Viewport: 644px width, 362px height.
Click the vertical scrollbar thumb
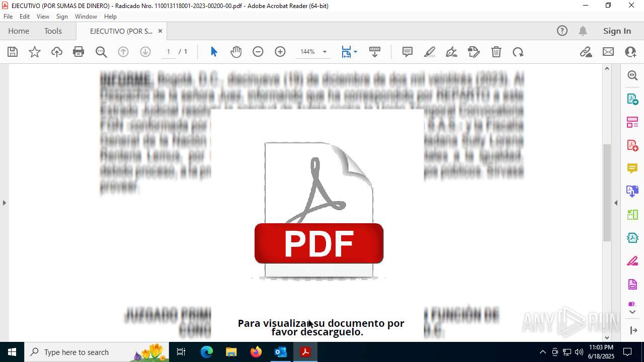coord(607,193)
